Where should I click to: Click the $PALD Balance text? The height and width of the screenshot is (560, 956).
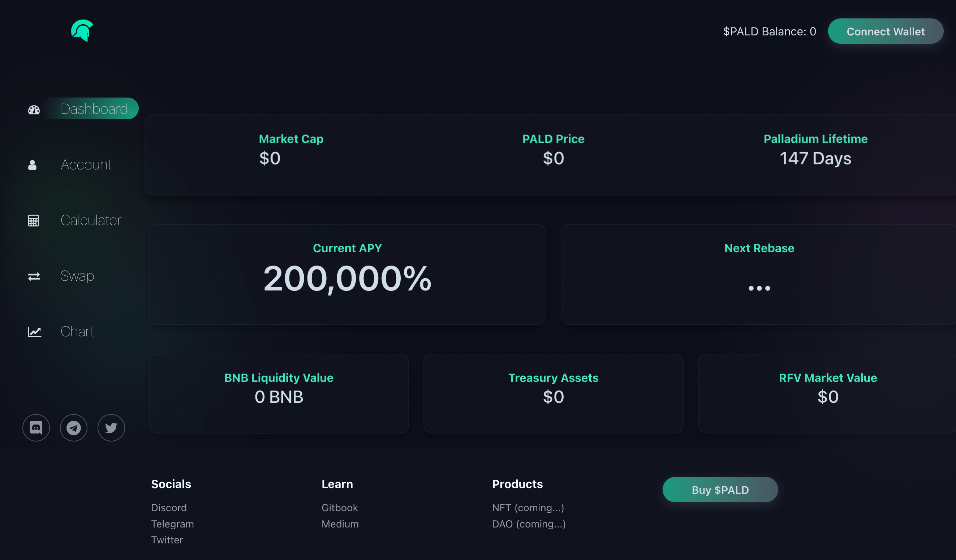click(769, 31)
